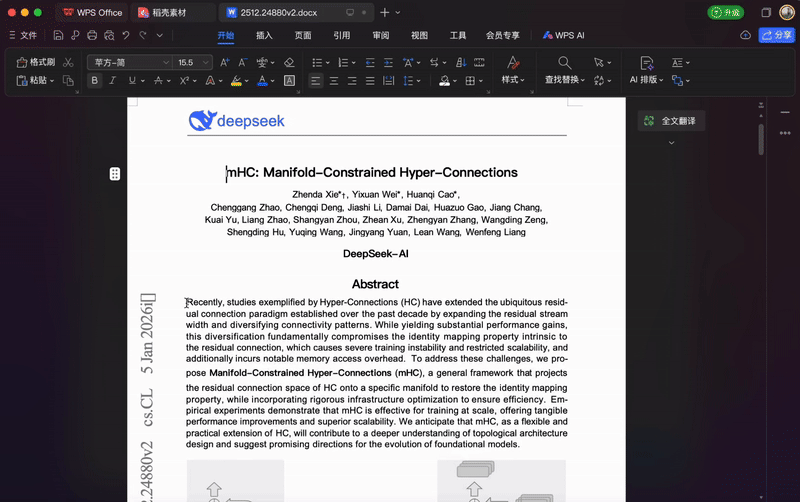
Task: Open the font size dropdown 15.5
Action: tap(206, 62)
